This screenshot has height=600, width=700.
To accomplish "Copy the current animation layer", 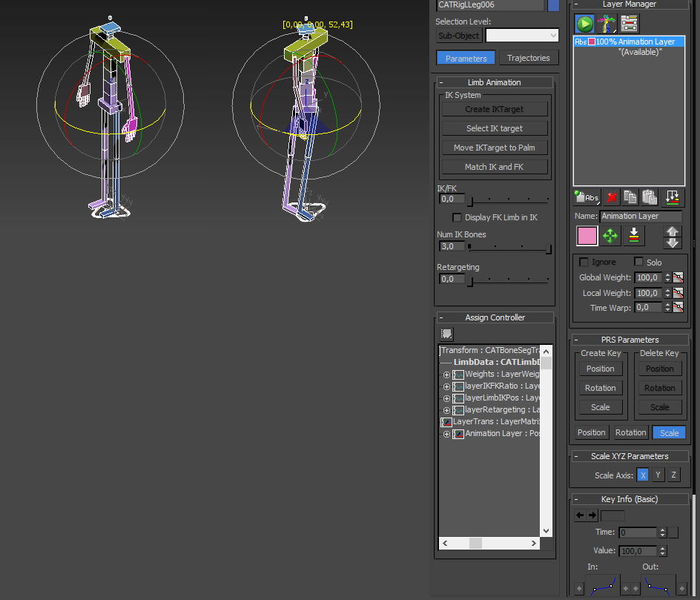I will coord(632,197).
